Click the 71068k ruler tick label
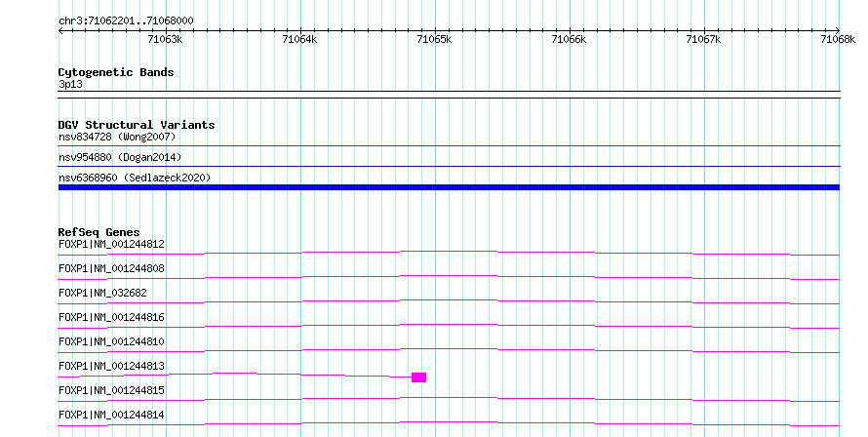868x437 pixels. [x=838, y=39]
